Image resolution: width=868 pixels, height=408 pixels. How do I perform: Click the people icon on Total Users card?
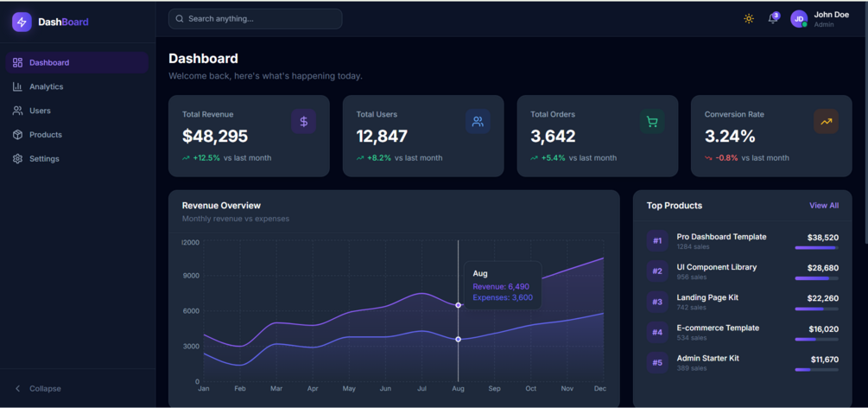(x=478, y=121)
